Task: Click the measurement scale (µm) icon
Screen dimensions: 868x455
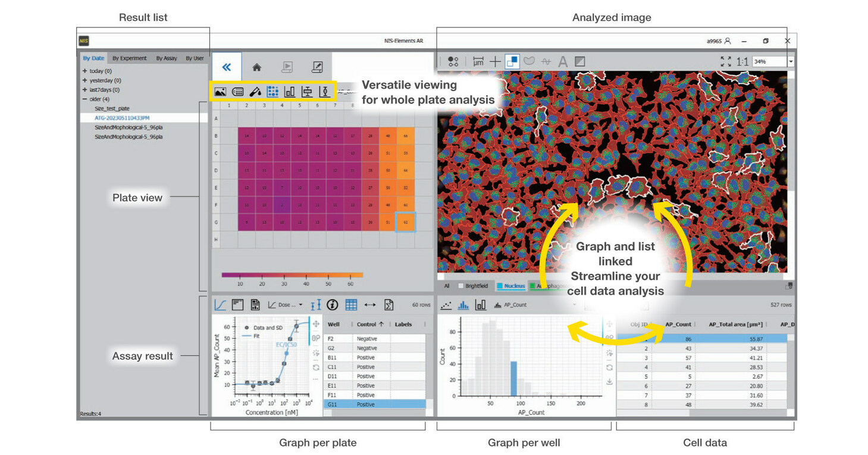Action: [x=479, y=61]
